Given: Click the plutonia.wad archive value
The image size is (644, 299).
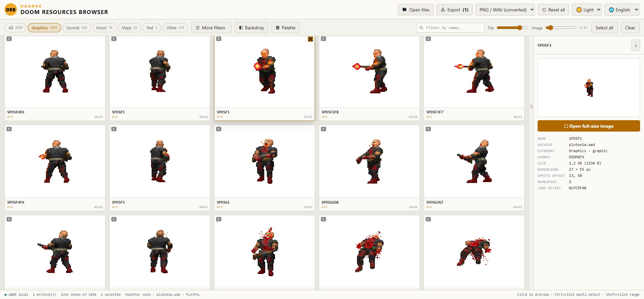Looking at the screenshot, I should tap(582, 145).
